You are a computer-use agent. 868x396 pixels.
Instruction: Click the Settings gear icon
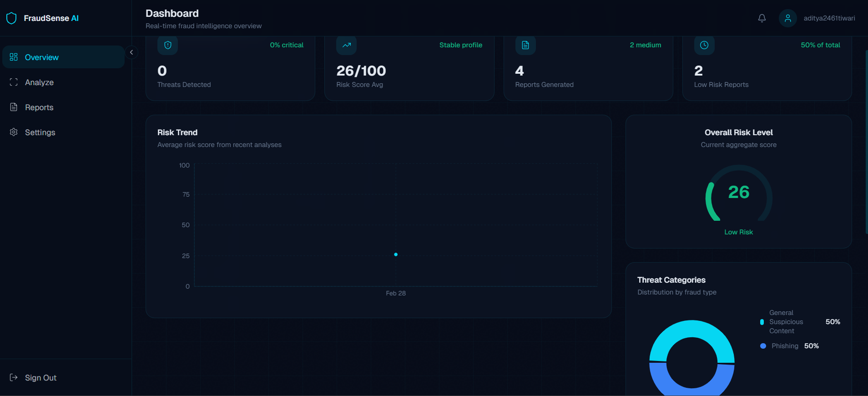(14, 132)
